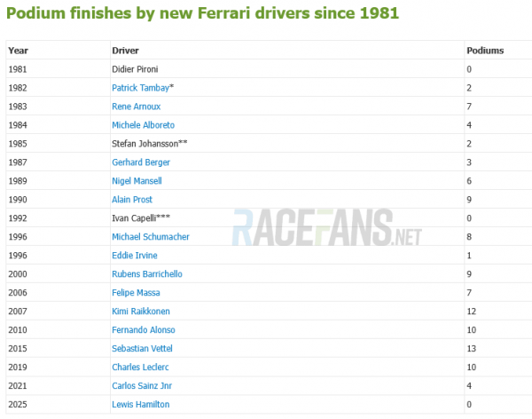This screenshot has width=532, height=419.
Task: Open the Lewis Hamilton link
Action: (x=141, y=405)
